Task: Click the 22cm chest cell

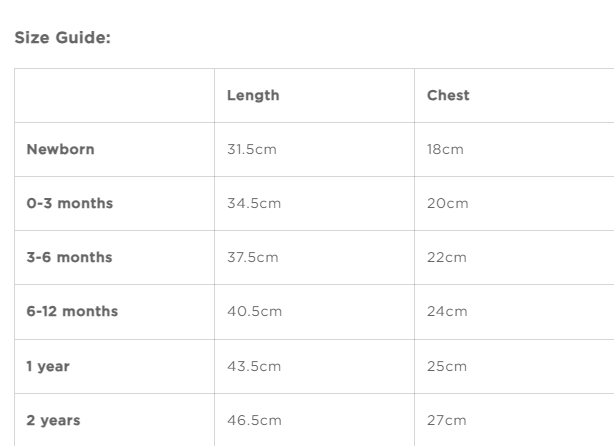Action: click(x=447, y=258)
